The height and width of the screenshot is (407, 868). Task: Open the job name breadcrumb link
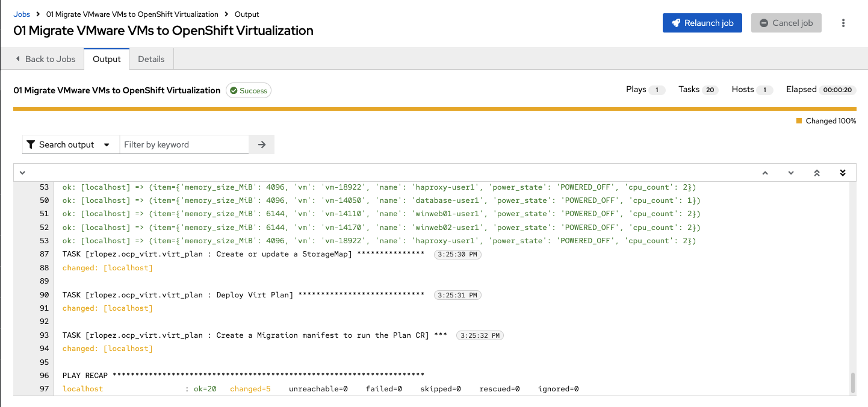tap(132, 14)
